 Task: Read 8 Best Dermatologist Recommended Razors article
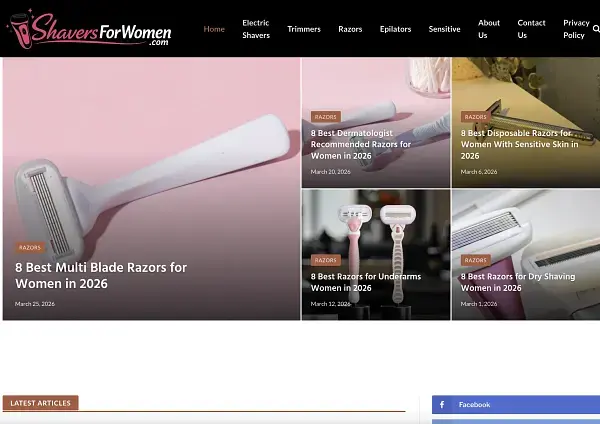coord(361,144)
